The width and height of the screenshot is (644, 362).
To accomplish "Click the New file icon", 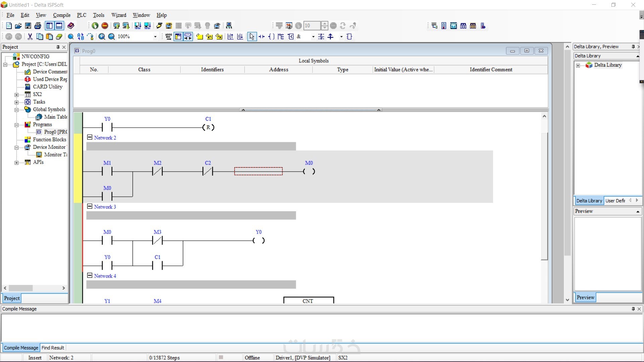I will pos(9,26).
